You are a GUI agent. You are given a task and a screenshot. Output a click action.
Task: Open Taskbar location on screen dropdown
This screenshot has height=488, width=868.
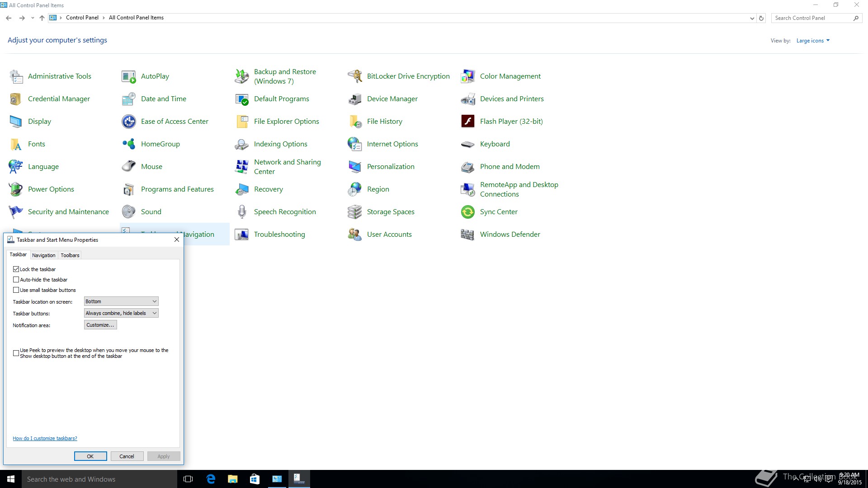[121, 301]
